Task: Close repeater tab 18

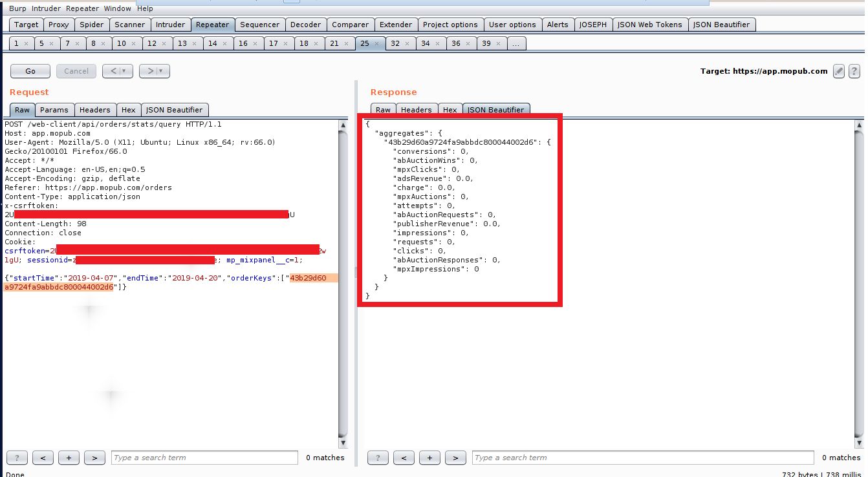Action: coord(316,43)
